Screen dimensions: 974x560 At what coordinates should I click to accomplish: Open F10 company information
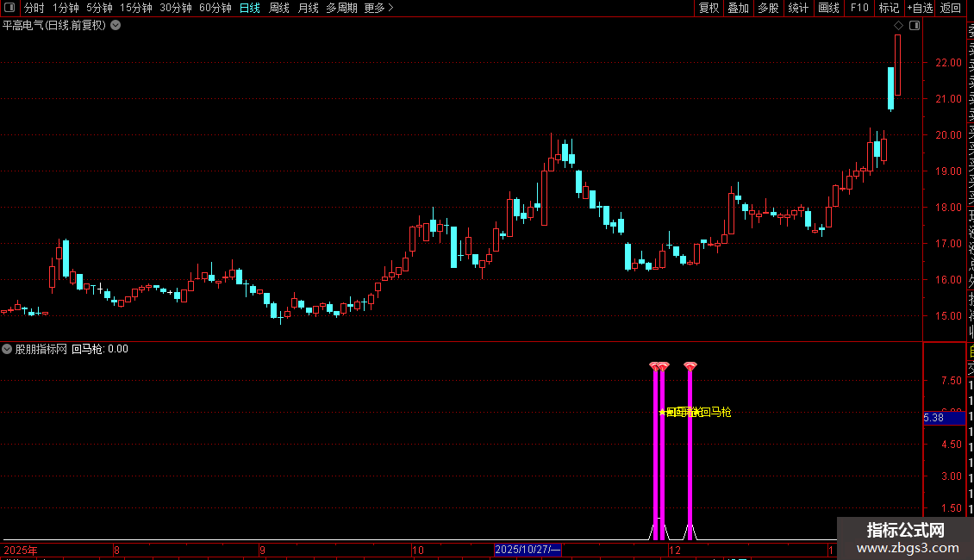coord(859,8)
